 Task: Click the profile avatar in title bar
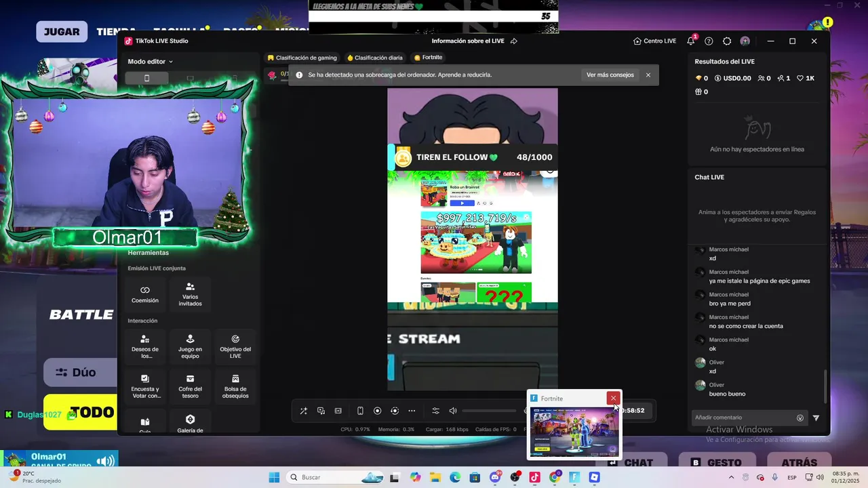745,41
